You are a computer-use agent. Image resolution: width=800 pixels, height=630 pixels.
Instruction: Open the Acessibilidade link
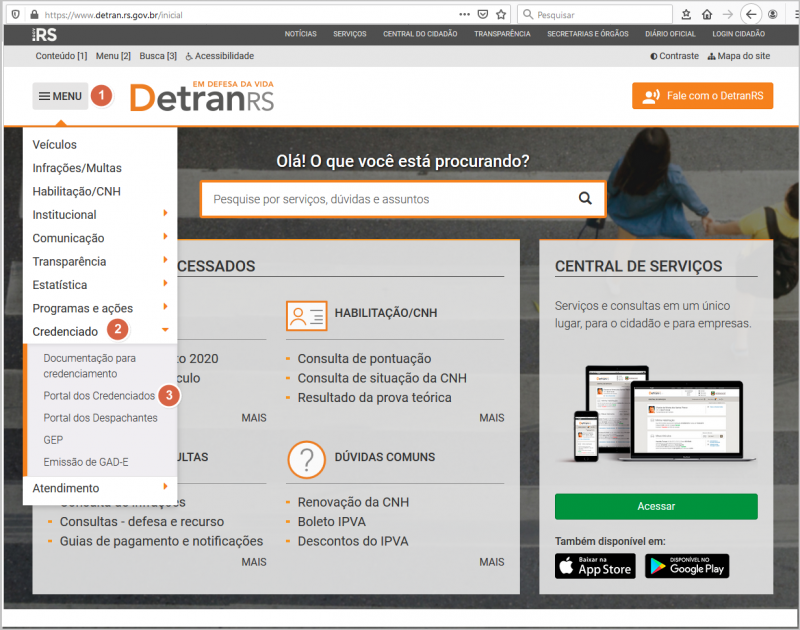219,56
